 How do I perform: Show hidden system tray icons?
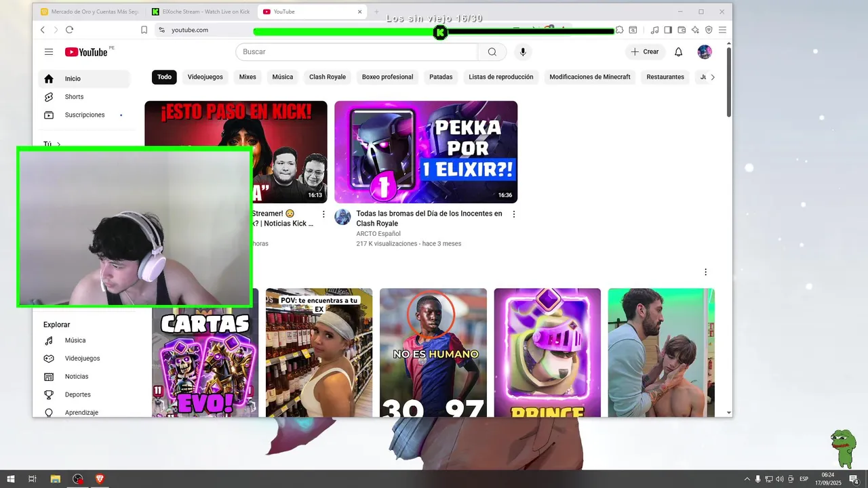pyautogui.click(x=747, y=479)
